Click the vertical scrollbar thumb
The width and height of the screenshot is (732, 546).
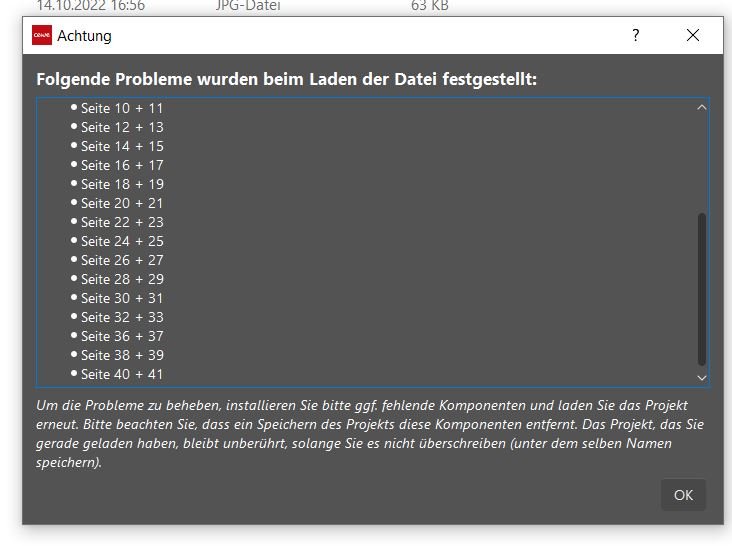click(701, 289)
